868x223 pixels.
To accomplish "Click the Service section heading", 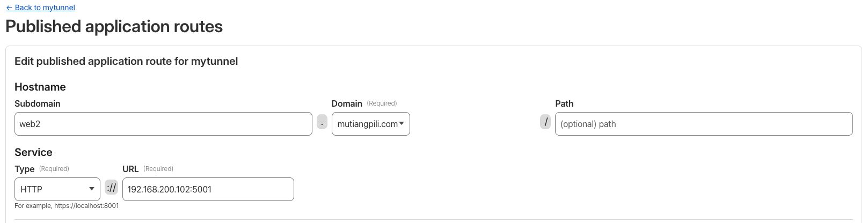I will click(x=33, y=152).
